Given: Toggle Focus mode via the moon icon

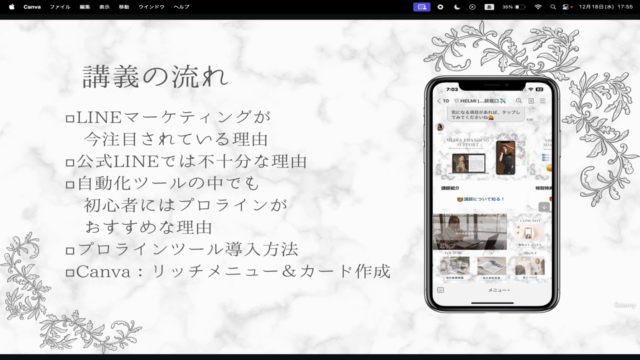Looking at the screenshot, I should [457, 7].
